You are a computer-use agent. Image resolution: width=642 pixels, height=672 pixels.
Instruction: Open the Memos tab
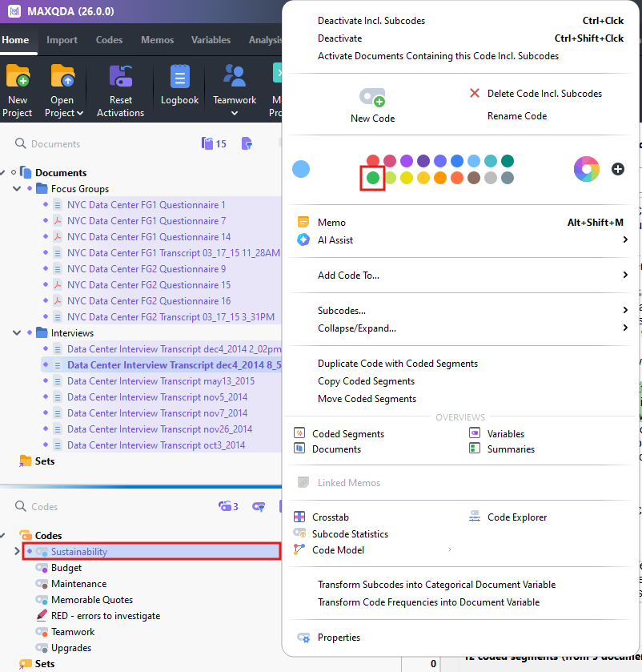pyautogui.click(x=157, y=40)
